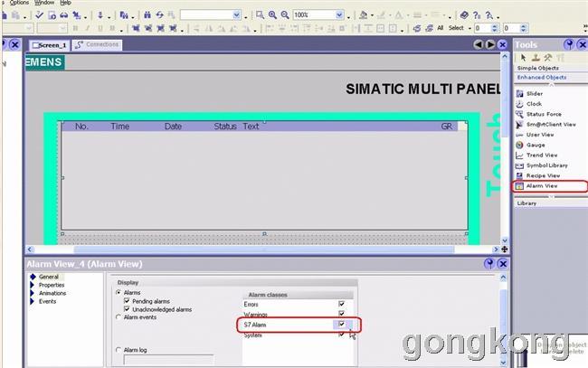Image resolution: width=588 pixels, height=368 pixels.
Task: Click the All button in toolbar
Action: point(441,28)
